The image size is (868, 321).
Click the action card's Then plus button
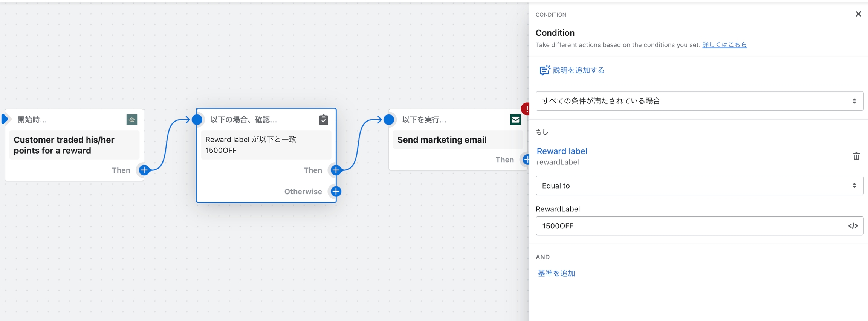point(526,160)
